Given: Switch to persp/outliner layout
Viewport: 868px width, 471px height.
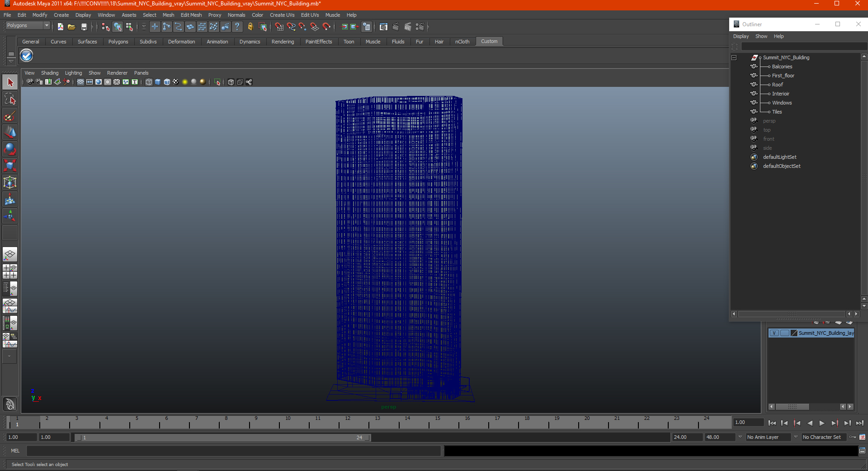Looking at the screenshot, I should (x=10, y=288).
